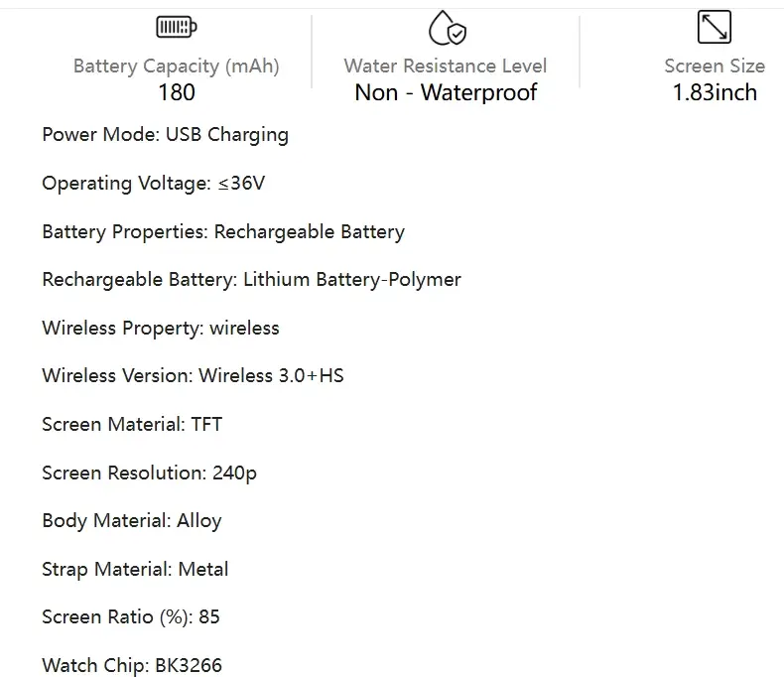
Task: Click the battery capacity icon
Action: coord(176,27)
